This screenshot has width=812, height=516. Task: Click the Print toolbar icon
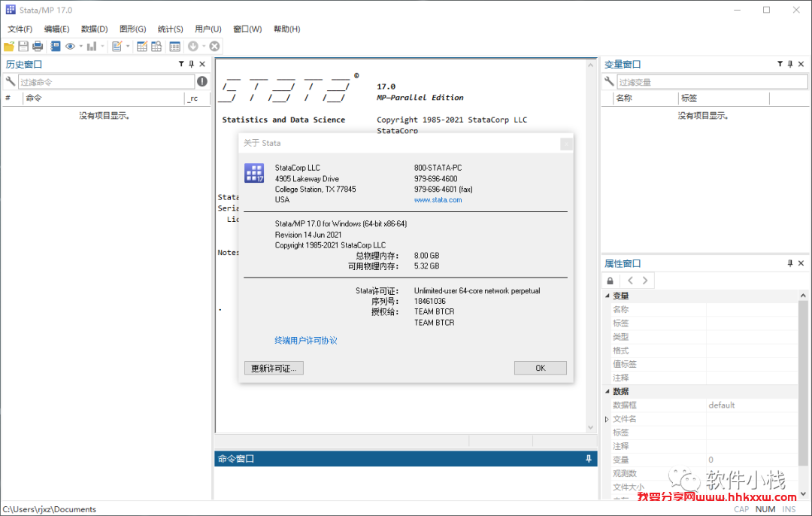tap(38, 46)
